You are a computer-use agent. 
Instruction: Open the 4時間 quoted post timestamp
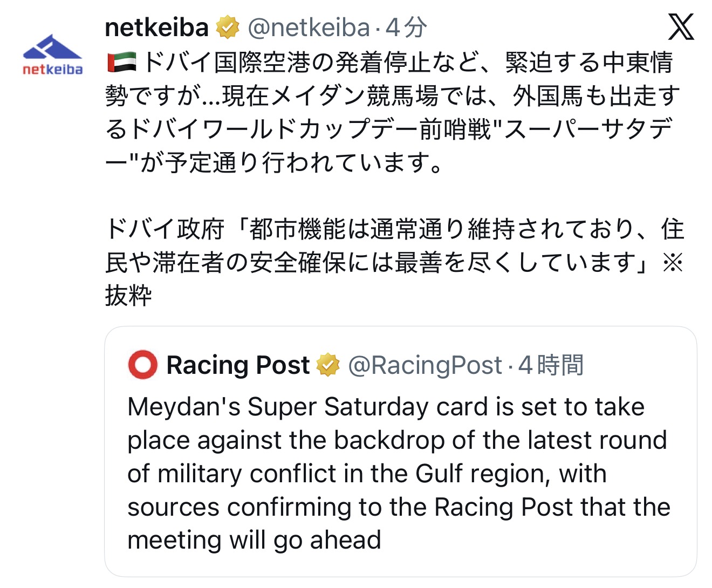click(551, 365)
